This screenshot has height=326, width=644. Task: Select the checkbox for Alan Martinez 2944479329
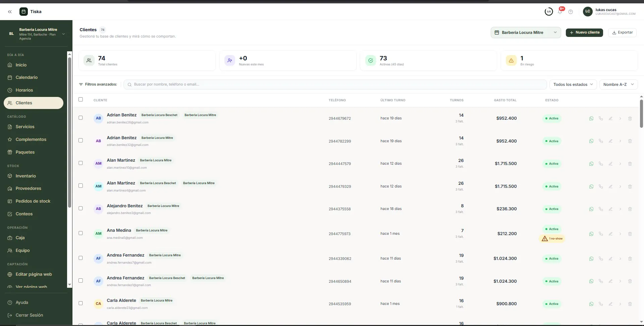[80, 186]
